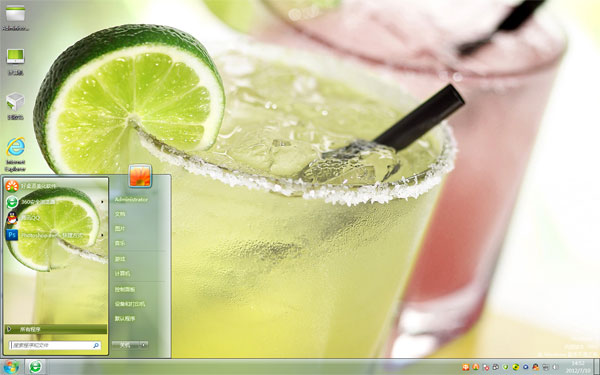Open Control Panel (控制面板) in Start menu
Image resolution: width=600 pixels, height=375 pixels.
(125, 289)
